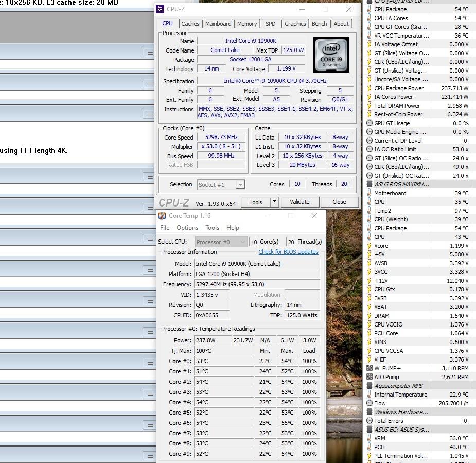Viewport: 476px width, 463px height.
Task: Click the Tools button in CPU-Z
Action: (256, 202)
